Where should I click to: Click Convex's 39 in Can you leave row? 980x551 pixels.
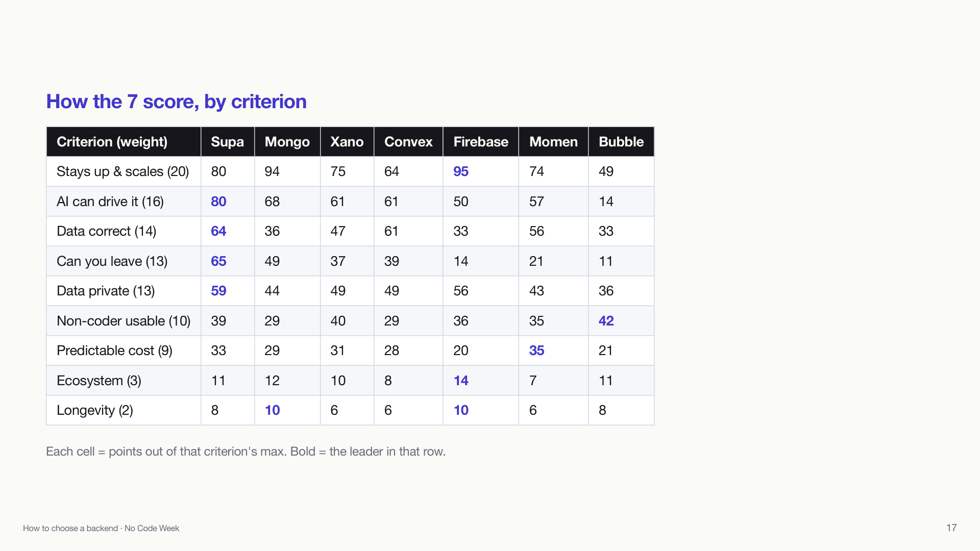[x=391, y=261]
